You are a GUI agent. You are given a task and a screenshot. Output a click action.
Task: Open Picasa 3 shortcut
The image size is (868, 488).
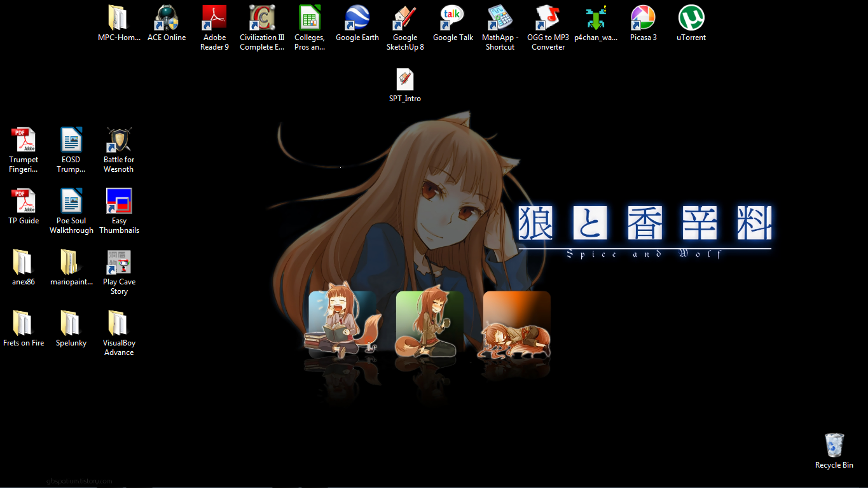[x=644, y=18]
